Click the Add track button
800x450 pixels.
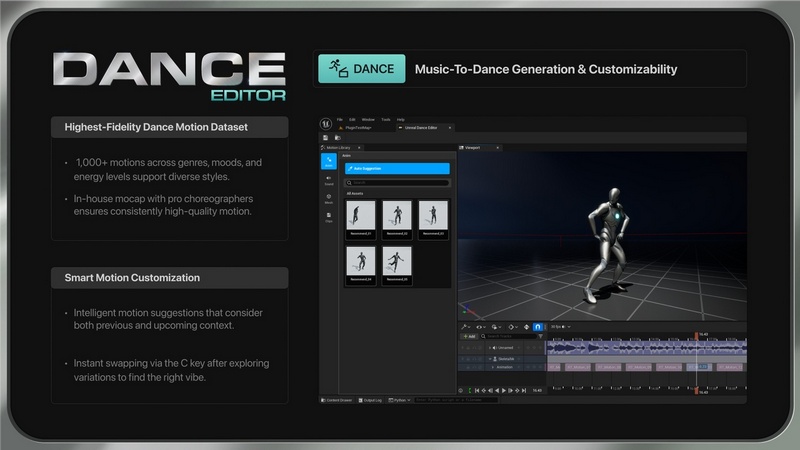click(x=469, y=337)
